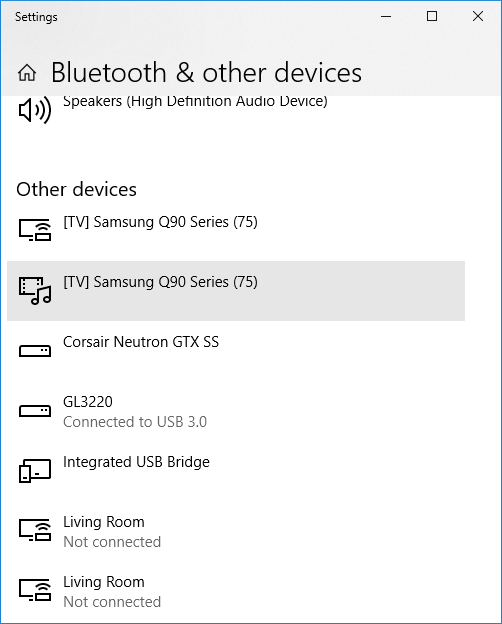Click the drive icon next to GL3220
The height and width of the screenshot is (624, 502).
35,411
